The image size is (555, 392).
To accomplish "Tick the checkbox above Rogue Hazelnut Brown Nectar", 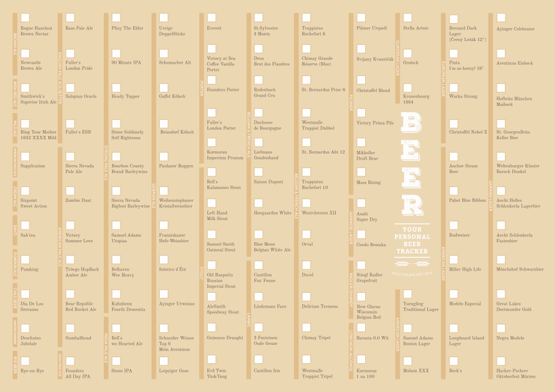I will click(x=25, y=18).
